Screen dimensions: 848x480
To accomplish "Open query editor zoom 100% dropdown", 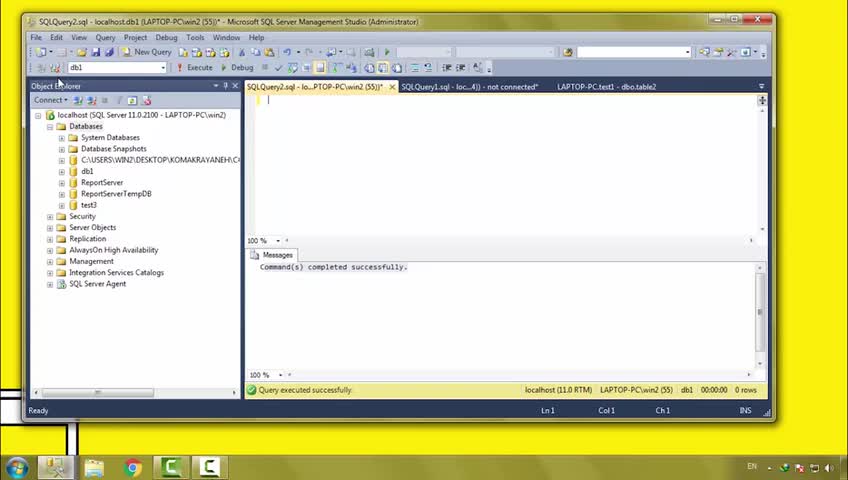I will [x=278, y=241].
